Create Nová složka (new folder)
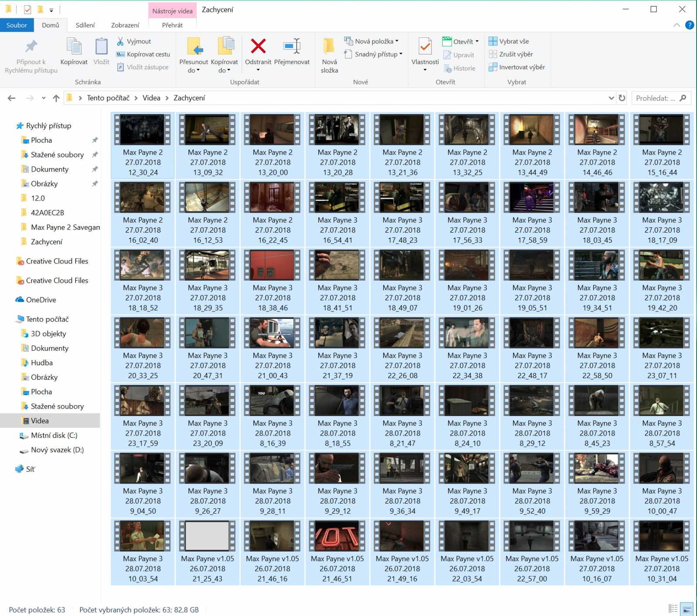The width and height of the screenshot is (697, 616). pyautogui.click(x=329, y=55)
